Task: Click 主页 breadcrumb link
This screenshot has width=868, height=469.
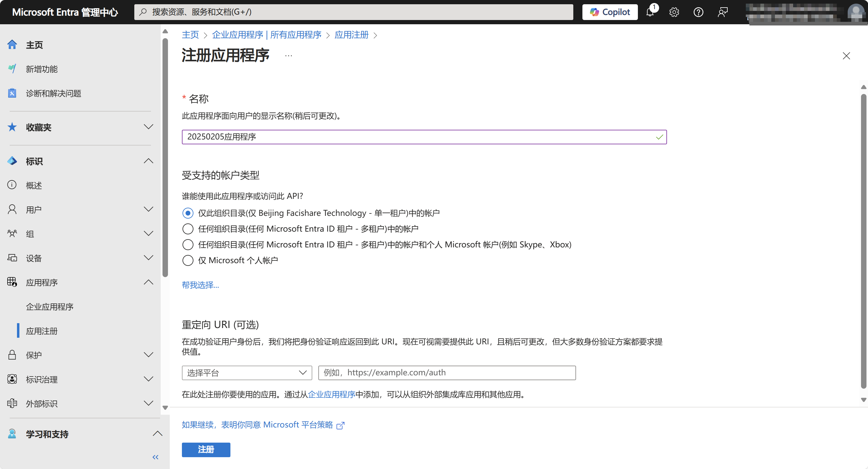Action: [190, 35]
